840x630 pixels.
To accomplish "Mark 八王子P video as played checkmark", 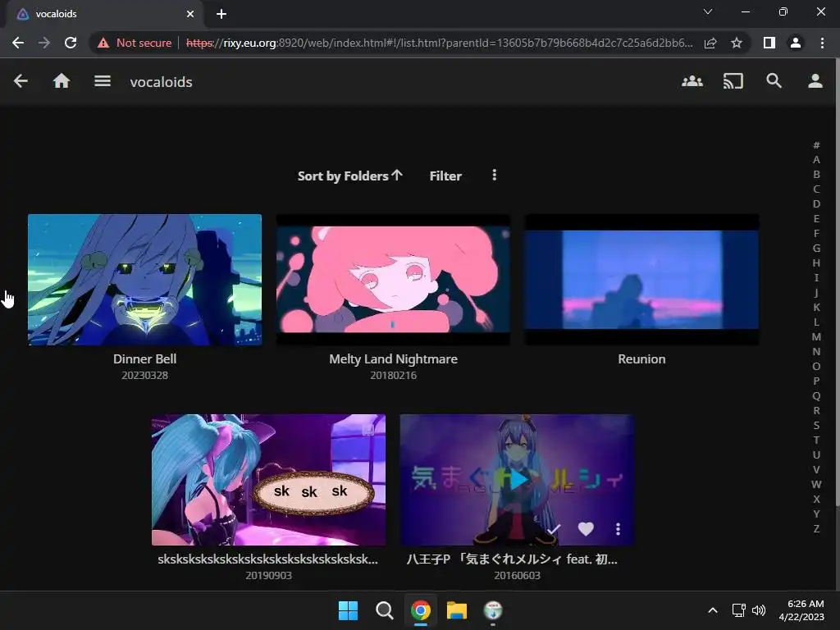I will coord(554,529).
